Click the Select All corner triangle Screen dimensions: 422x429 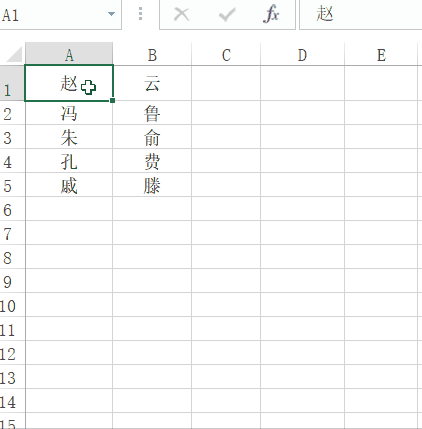[x=14, y=55]
